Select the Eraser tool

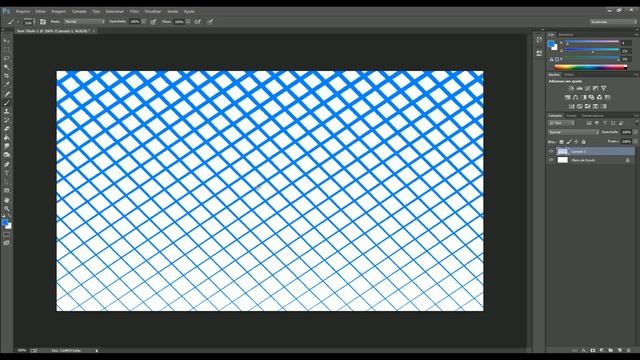(x=7, y=129)
